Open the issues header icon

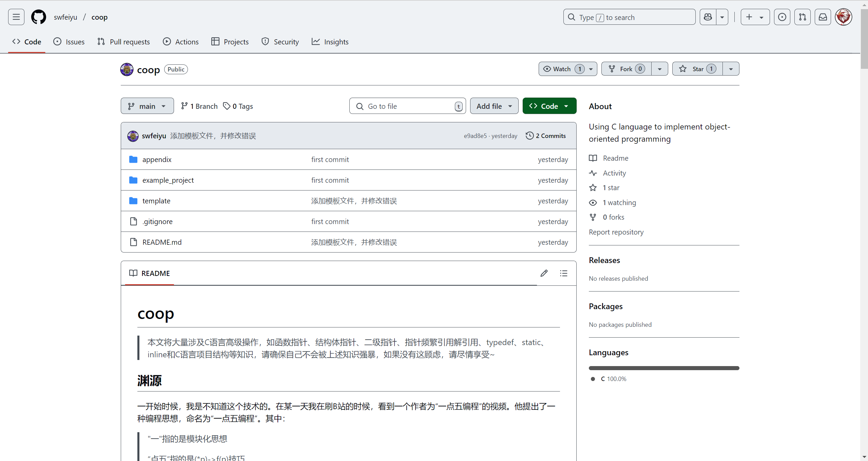click(782, 17)
